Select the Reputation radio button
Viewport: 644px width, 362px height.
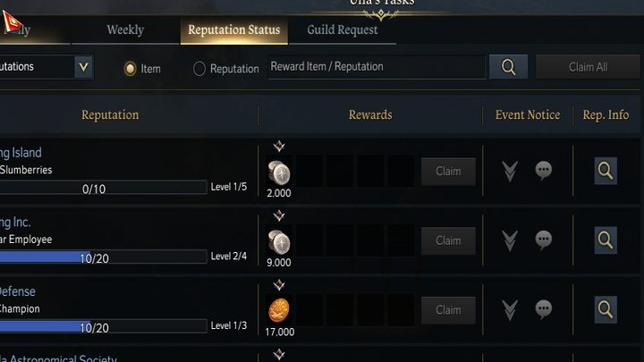point(199,69)
